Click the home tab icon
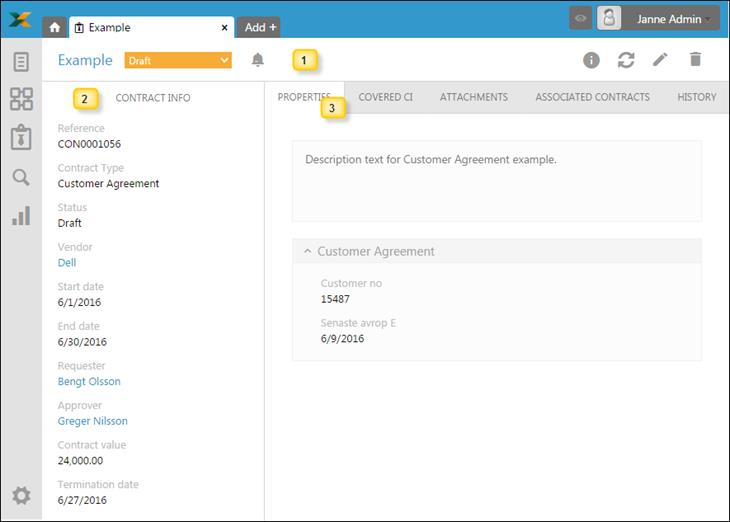Viewport: 730px width, 522px height. tap(55, 27)
